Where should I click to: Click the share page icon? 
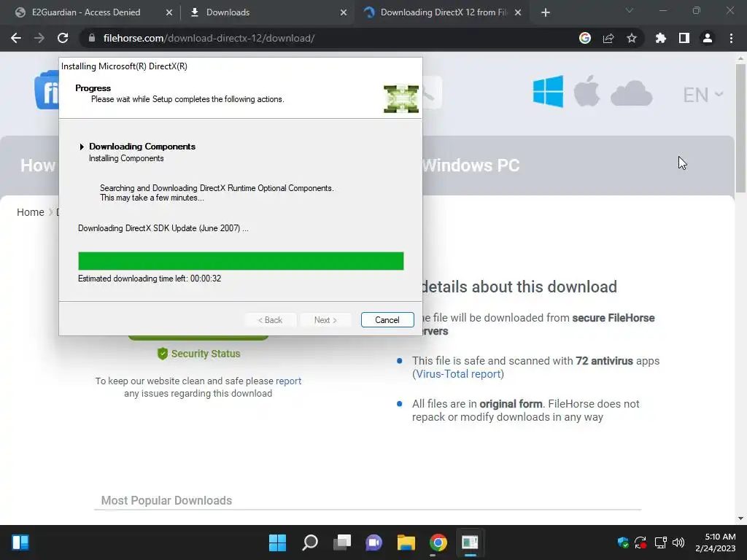point(608,38)
